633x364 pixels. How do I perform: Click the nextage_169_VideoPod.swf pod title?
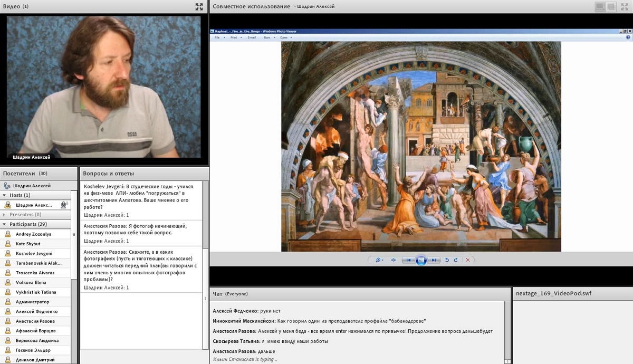click(553, 293)
